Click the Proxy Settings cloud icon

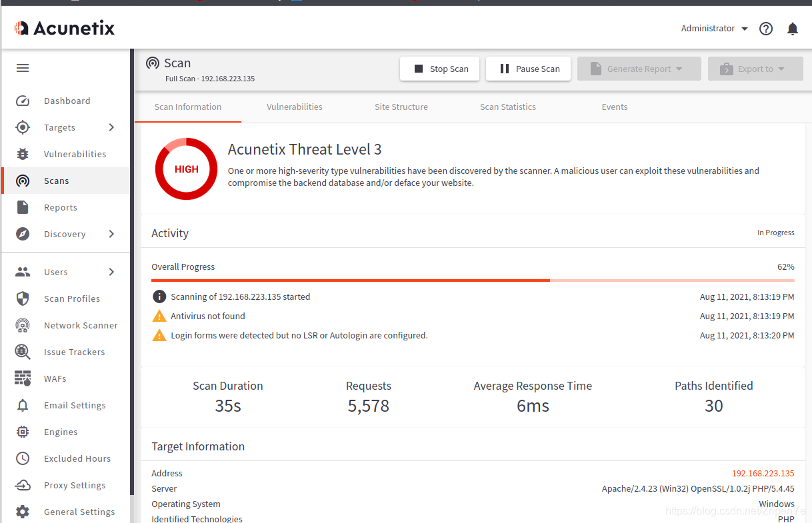23,485
